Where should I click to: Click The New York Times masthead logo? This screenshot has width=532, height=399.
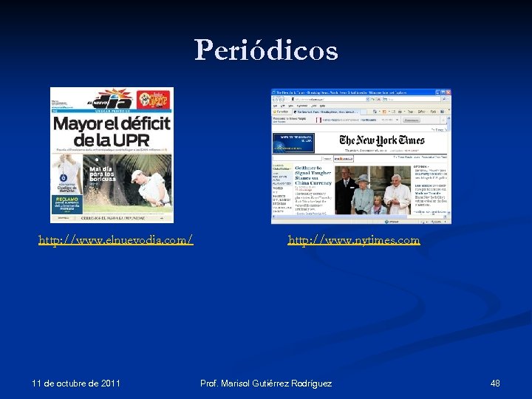(x=382, y=140)
